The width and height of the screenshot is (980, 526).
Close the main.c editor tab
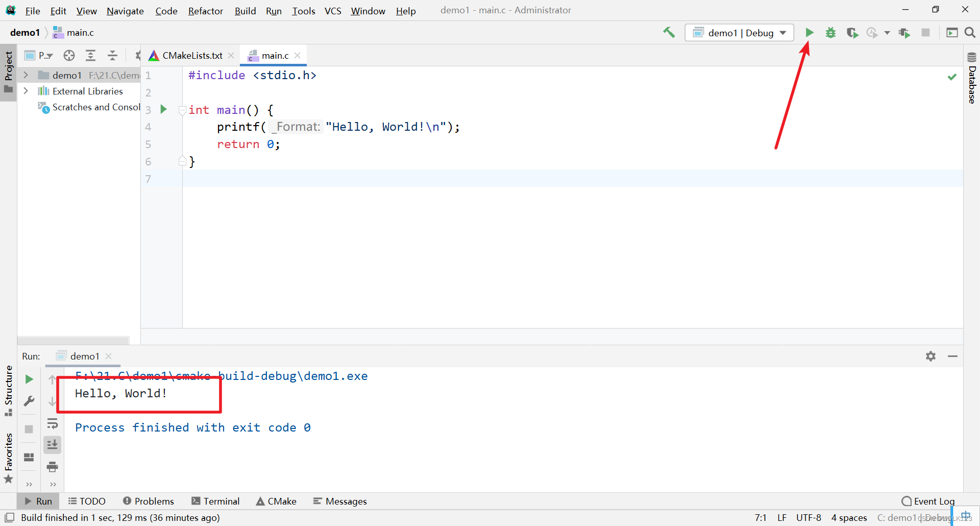pyautogui.click(x=298, y=55)
